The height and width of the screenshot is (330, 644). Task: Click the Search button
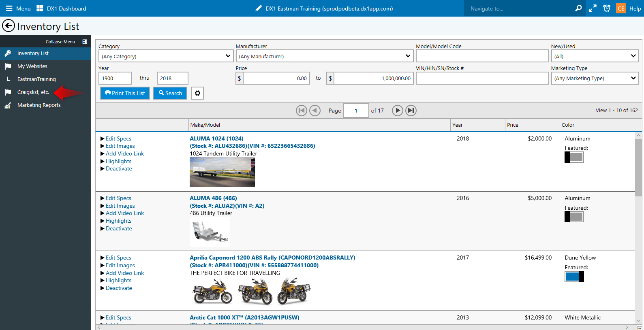[x=170, y=93]
